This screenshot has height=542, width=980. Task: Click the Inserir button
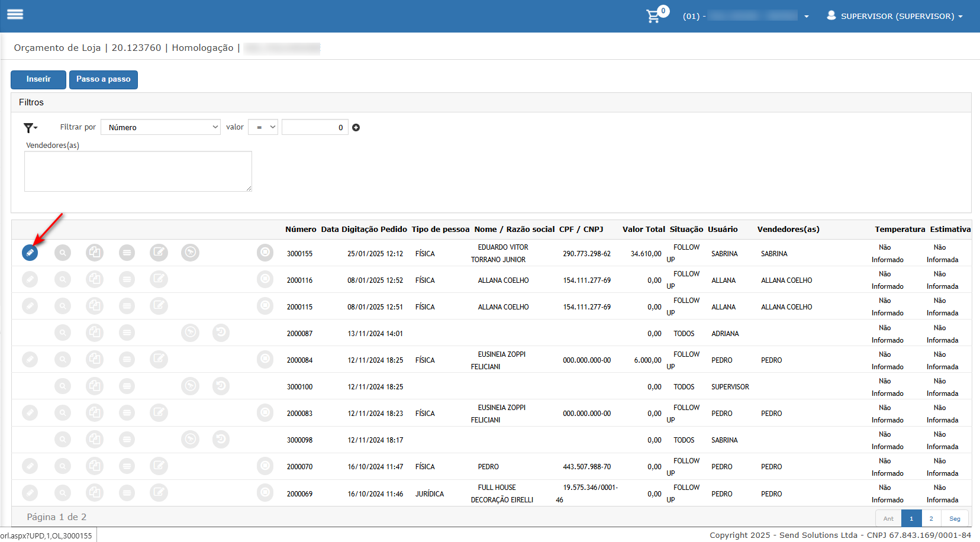pos(38,79)
